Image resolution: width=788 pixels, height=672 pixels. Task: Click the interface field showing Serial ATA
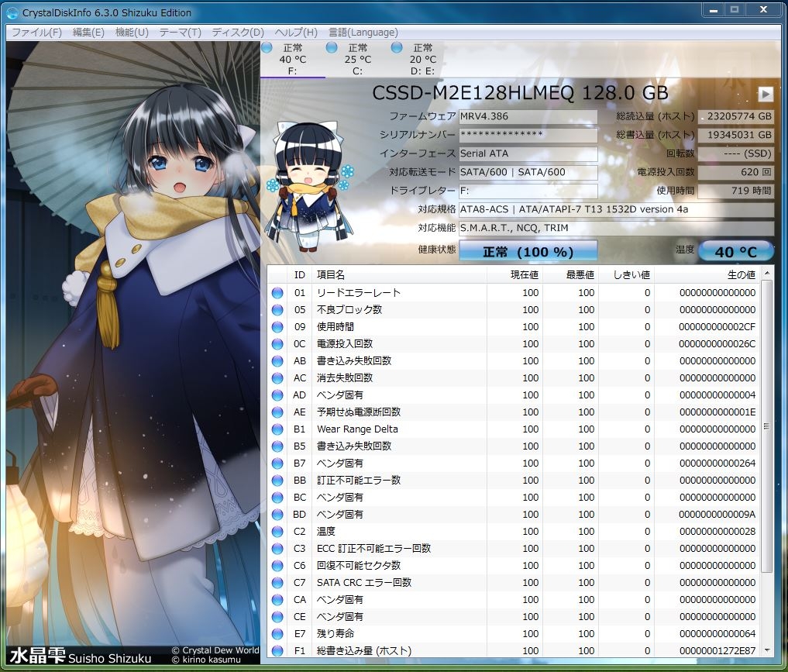tap(528, 153)
